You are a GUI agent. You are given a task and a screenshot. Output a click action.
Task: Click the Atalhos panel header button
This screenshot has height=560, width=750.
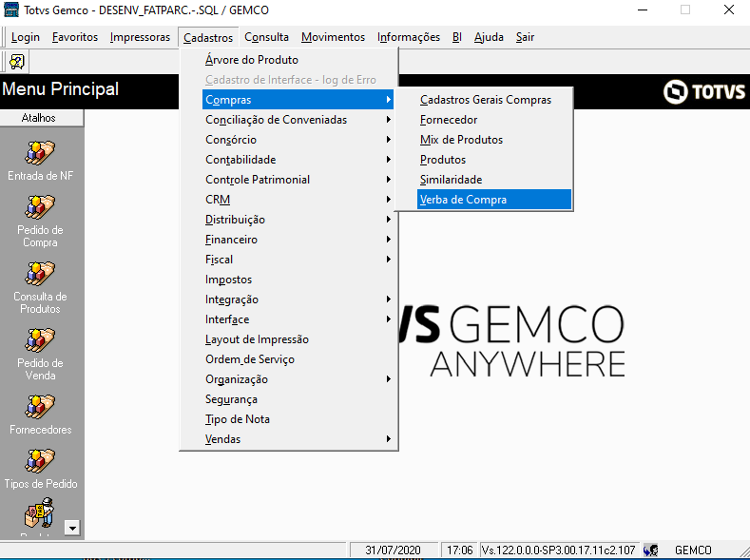(x=41, y=118)
